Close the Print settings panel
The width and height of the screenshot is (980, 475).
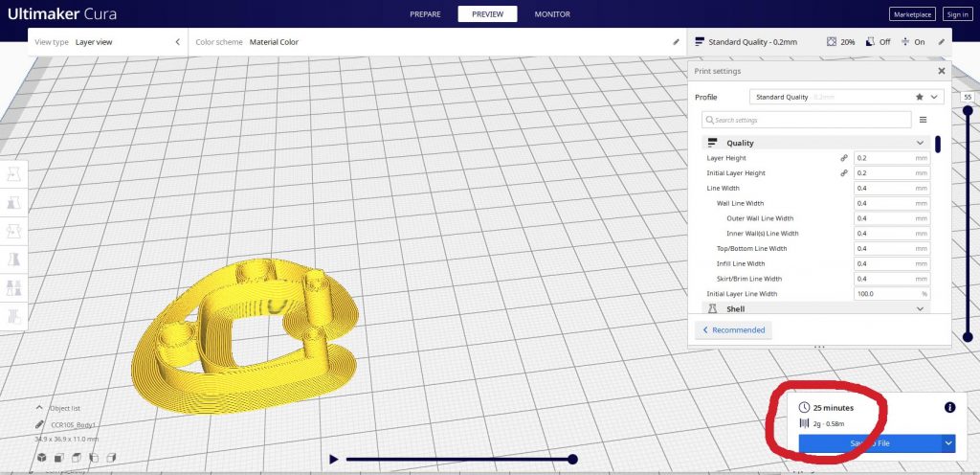pyautogui.click(x=941, y=71)
